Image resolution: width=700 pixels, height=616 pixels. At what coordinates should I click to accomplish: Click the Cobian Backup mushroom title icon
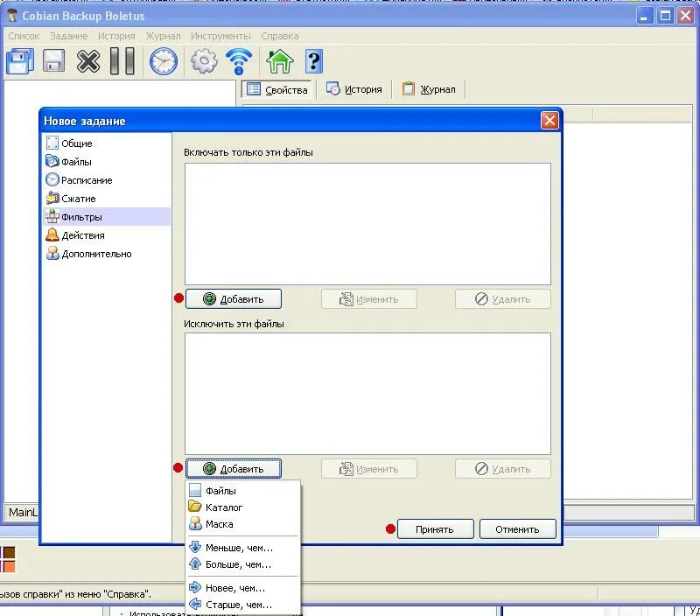coord(12,16)
